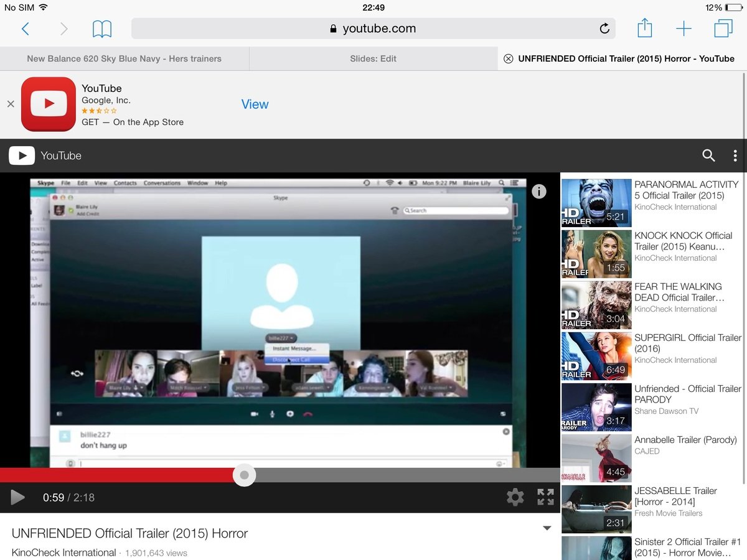
Task: Switch to New Balance 620 trainers tab
Action: pyautogui.click(x=125, y=58)
